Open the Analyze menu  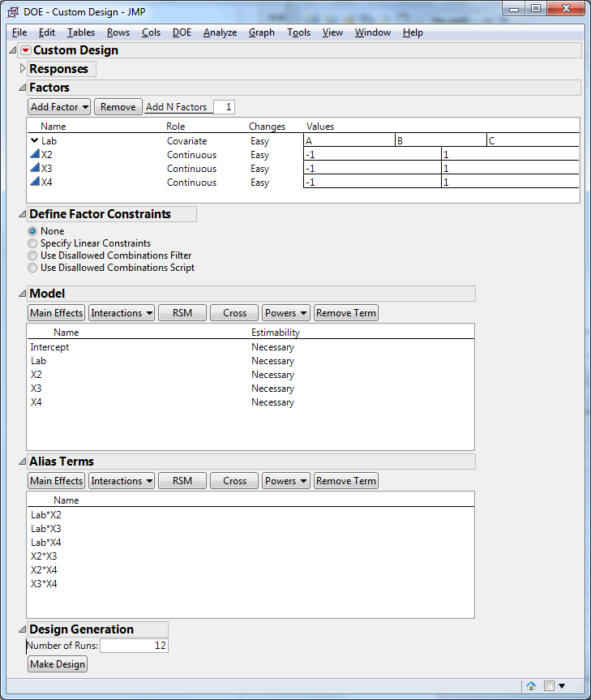click(x=220, y=32)
